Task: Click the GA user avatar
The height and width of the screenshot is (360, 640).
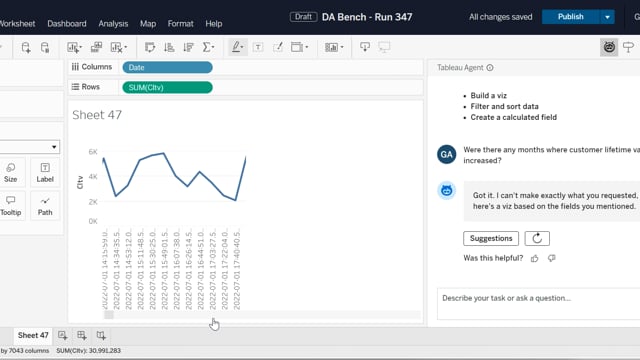Action: [x=447, y=154]
